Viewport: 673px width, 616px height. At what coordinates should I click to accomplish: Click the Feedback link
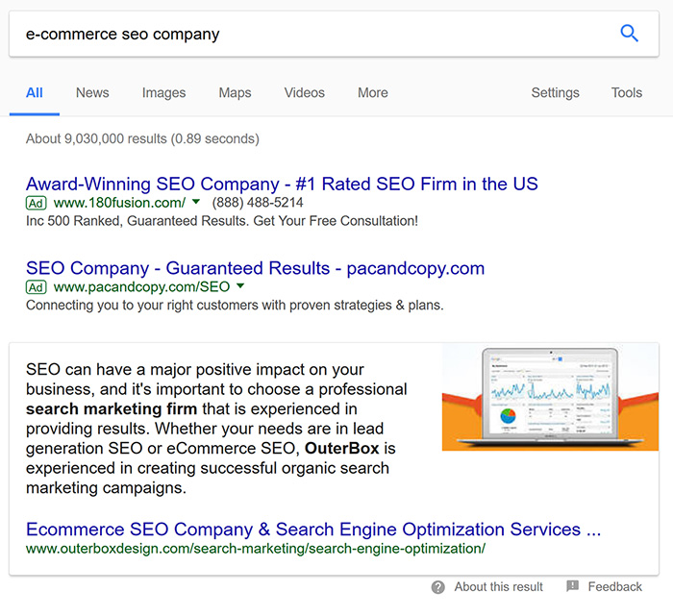point(614,587)
